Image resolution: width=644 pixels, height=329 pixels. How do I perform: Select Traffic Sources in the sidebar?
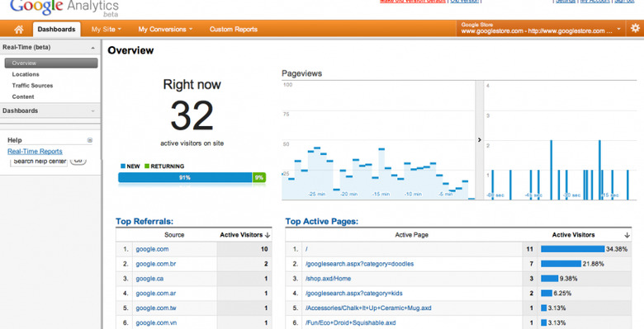point(32,85)
